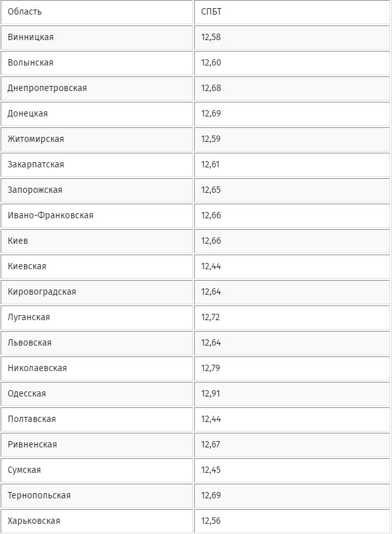Click the Киев row label
Image resolution: width=392 pixels, height=534 pixels.
(18, 241)
